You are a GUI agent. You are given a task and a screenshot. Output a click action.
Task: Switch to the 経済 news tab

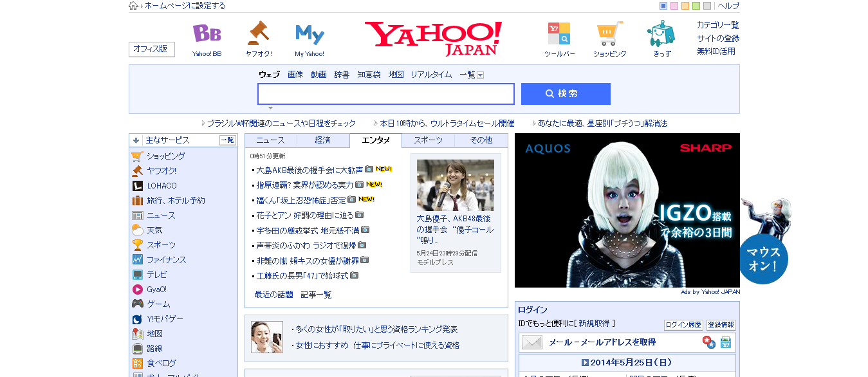click(x=323, y=140)
